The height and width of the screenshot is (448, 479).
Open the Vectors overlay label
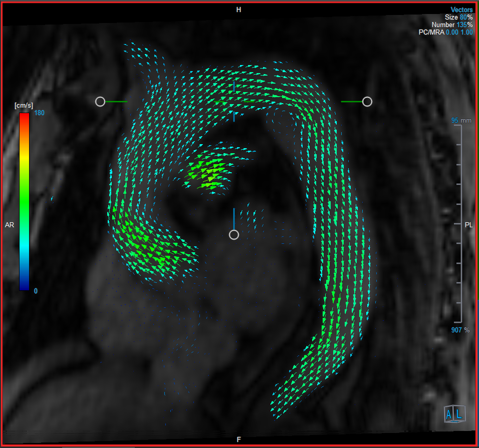pyautogui.click(x=461, y=10)
